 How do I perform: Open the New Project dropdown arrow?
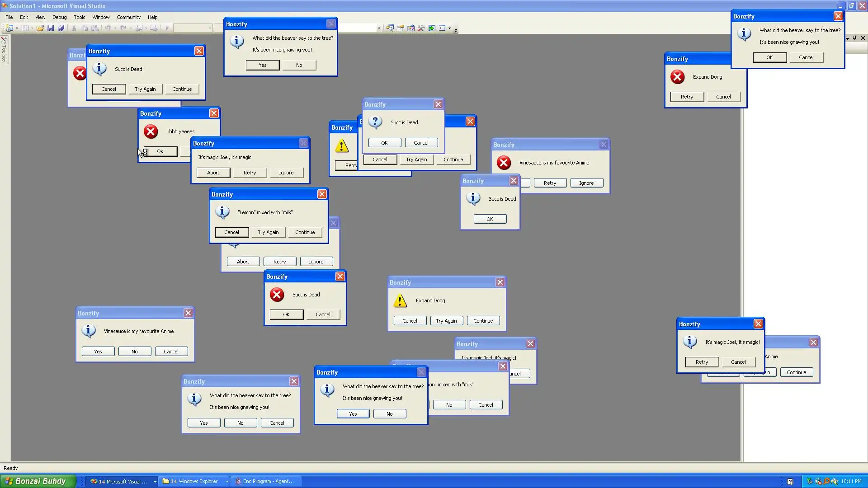click(17, 28)
